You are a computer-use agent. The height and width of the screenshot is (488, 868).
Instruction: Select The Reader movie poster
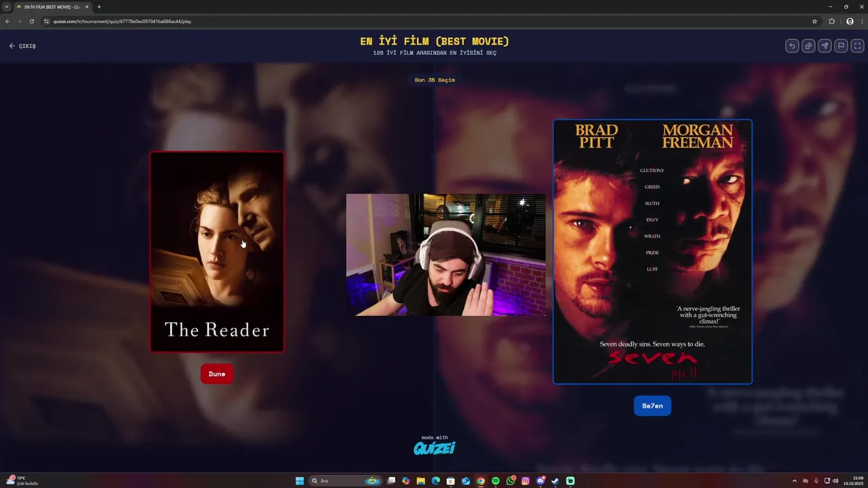(x=217, y=251)
